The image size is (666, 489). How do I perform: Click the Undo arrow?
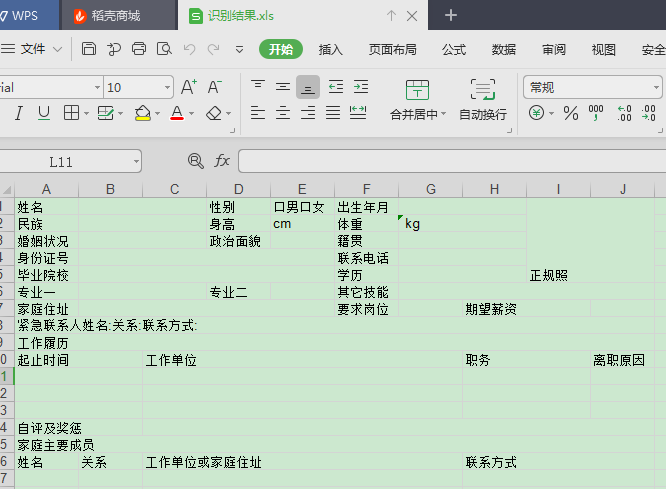pyautogui.click(x=189, y=49)
